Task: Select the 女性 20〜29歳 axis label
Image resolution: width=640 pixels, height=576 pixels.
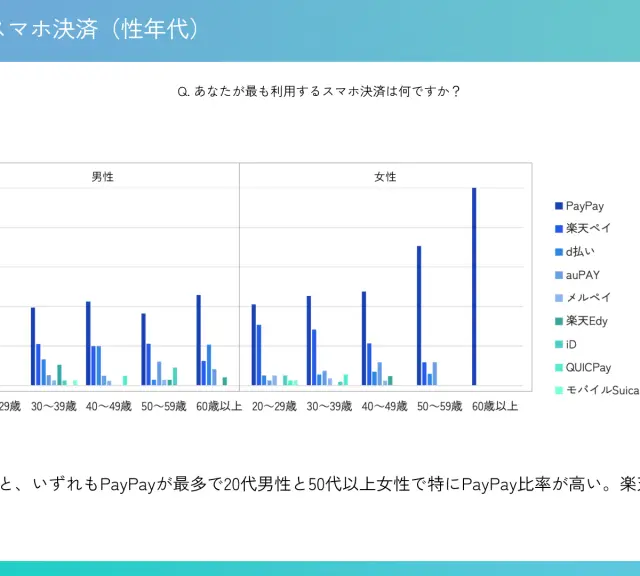Action: pyautogui.click(x=274, y=406)
